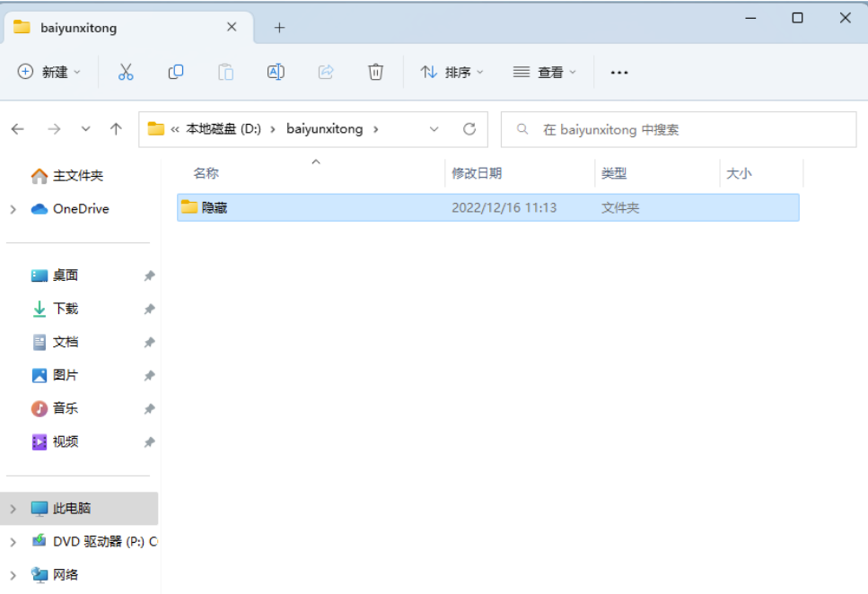Expand the OneDrive tree node
868x594 pixels.
13,209
